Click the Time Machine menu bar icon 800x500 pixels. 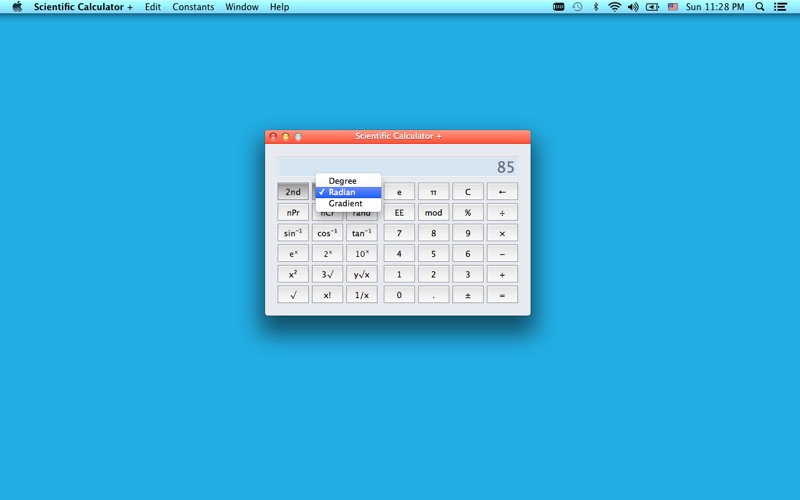(577, 7)
